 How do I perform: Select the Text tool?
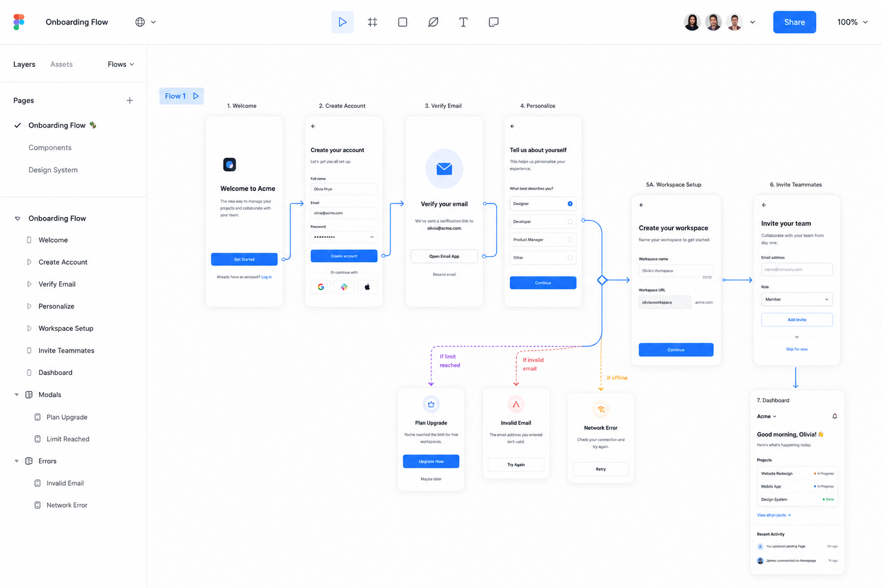463,22
